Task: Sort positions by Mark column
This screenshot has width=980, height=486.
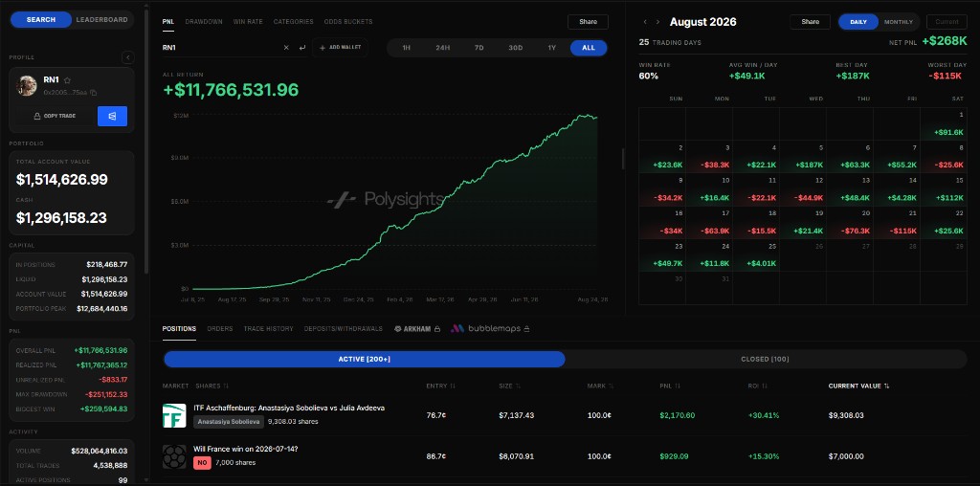Action: tap(601, 387)
